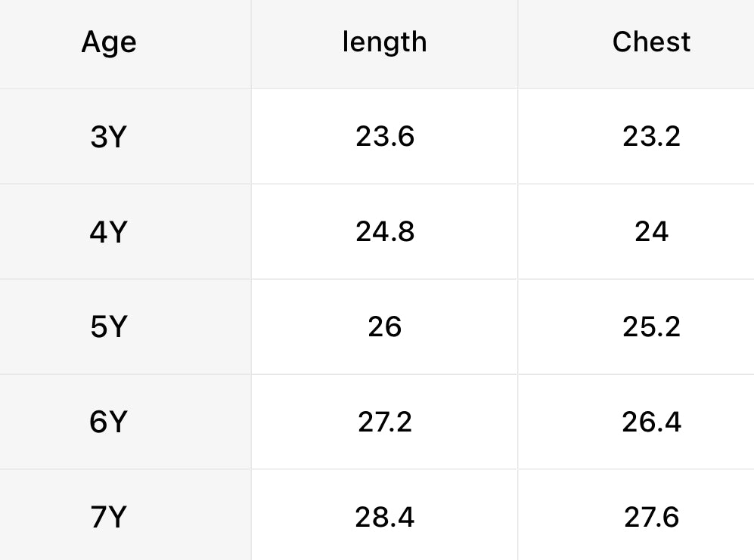Click the Age column header

pos(109,42)
